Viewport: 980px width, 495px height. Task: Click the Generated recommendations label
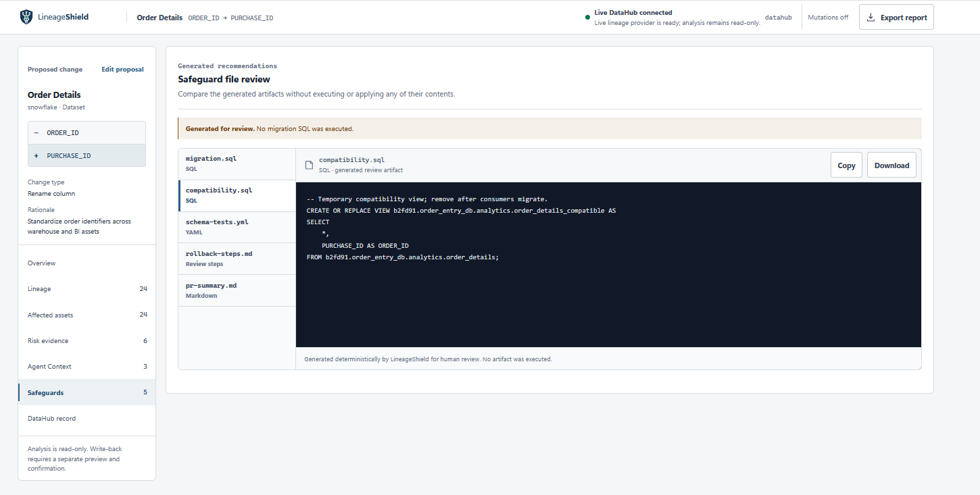tap(227, 66)
